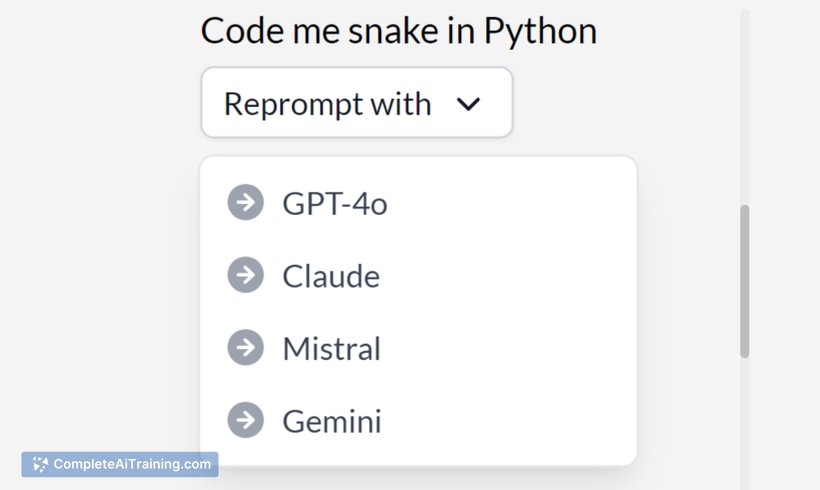This screenshot has height=490, width=820.
Task: Reprompt using the Gemini option label
Action: pyautogui.click(x=332, y=421)
